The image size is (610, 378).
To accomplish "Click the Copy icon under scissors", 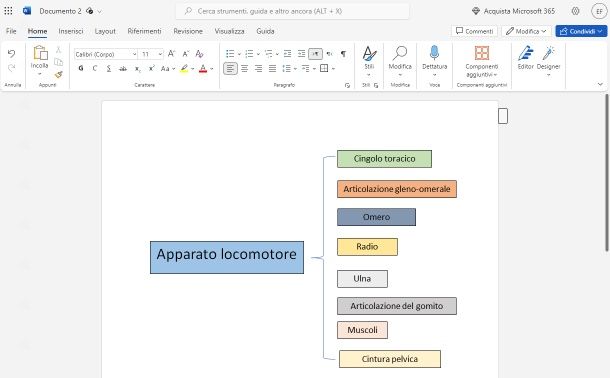I will (x=58, y=62).
